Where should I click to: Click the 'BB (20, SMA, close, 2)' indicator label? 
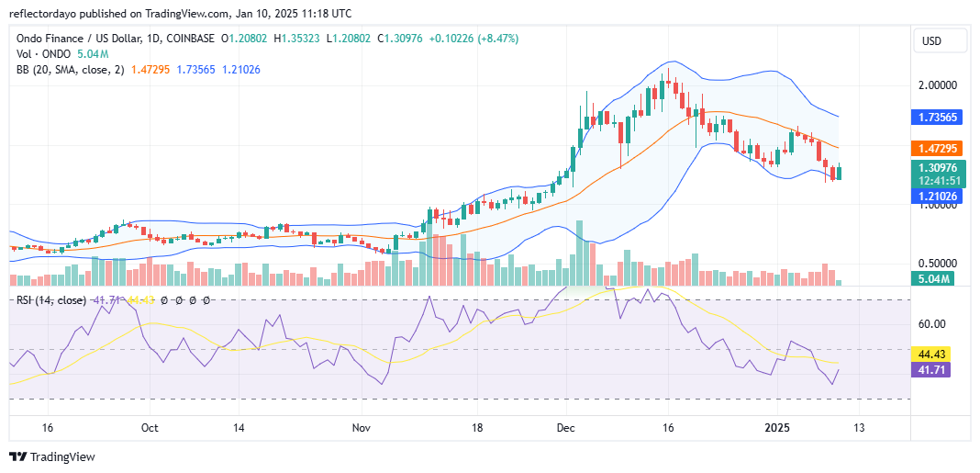(71, 70)
